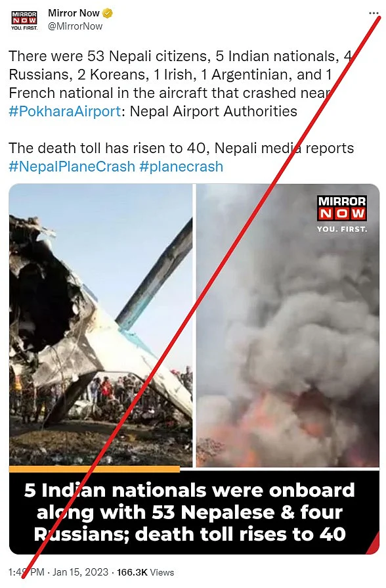Follow the #PokharaAirport hashtag
The image size is (386, 588).
(64, 112)
